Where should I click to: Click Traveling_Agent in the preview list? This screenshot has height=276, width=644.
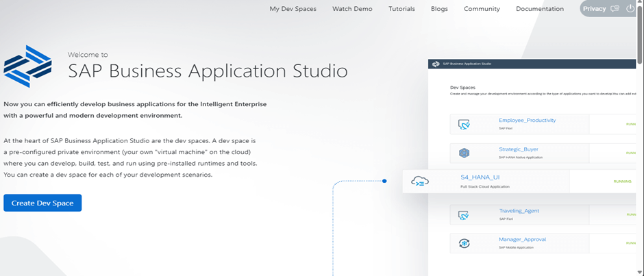click(x=519, y=211)
